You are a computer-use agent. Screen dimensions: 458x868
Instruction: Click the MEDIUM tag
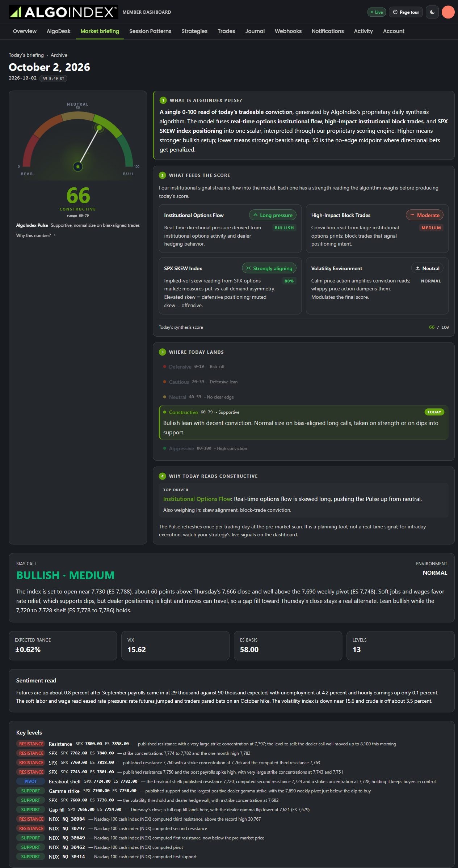(431, 228)
